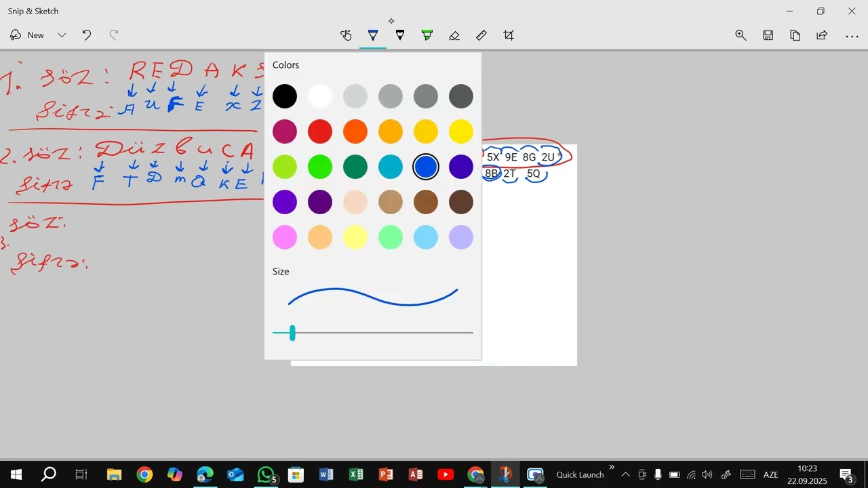Pick the bright yellow color swatch
This screenshot has width=868, height=488.
(461, 131)
